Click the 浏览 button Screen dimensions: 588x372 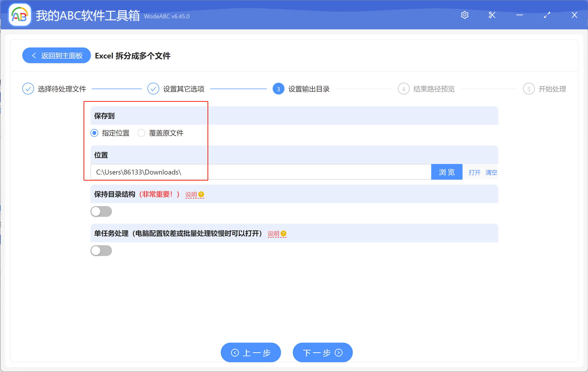coord(447,172)
